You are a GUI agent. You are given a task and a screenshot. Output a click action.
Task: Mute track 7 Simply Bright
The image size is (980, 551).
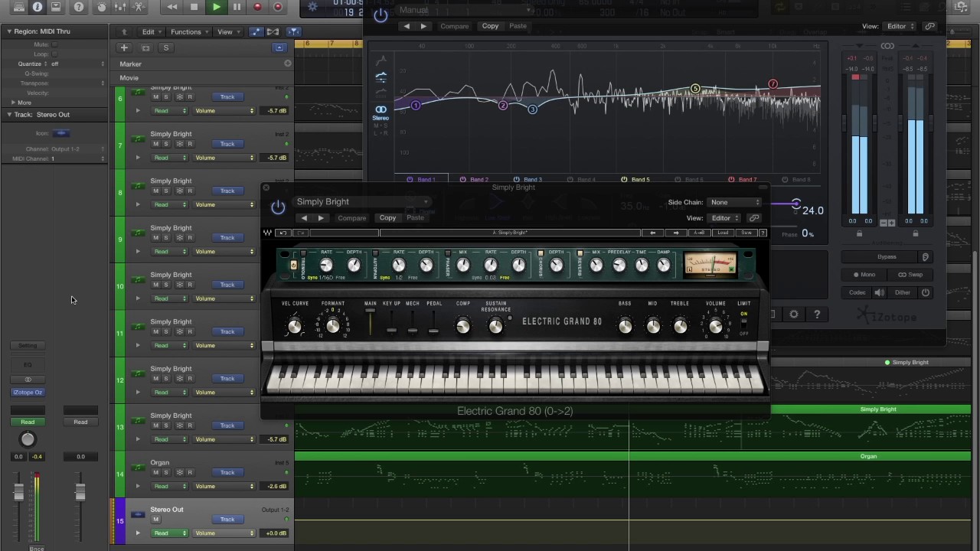pyautogui.click(x=156, y=144)
